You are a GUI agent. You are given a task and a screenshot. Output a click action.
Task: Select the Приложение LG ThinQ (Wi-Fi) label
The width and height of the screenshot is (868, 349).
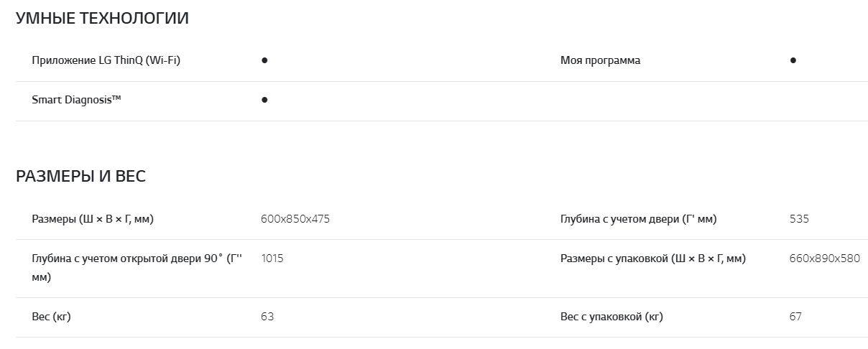(x=106, y=60)
